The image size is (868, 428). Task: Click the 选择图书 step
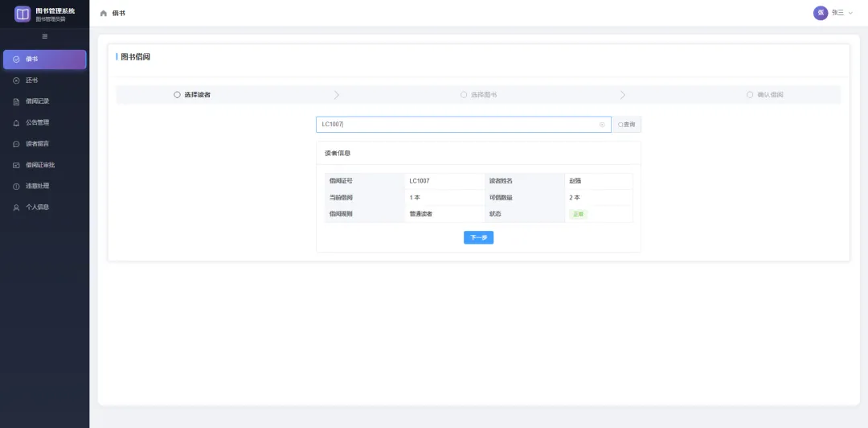479,95
